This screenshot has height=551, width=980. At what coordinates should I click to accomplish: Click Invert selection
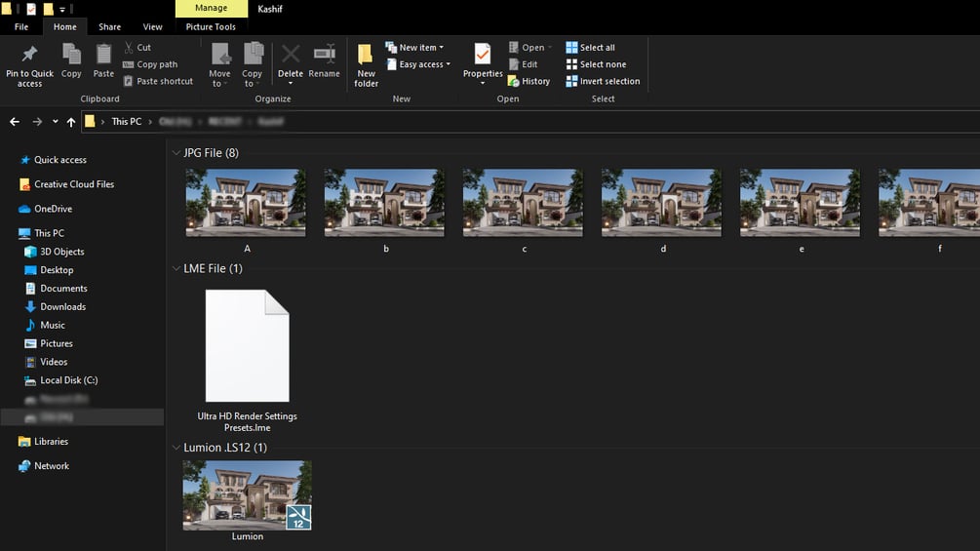click(604, 81)
